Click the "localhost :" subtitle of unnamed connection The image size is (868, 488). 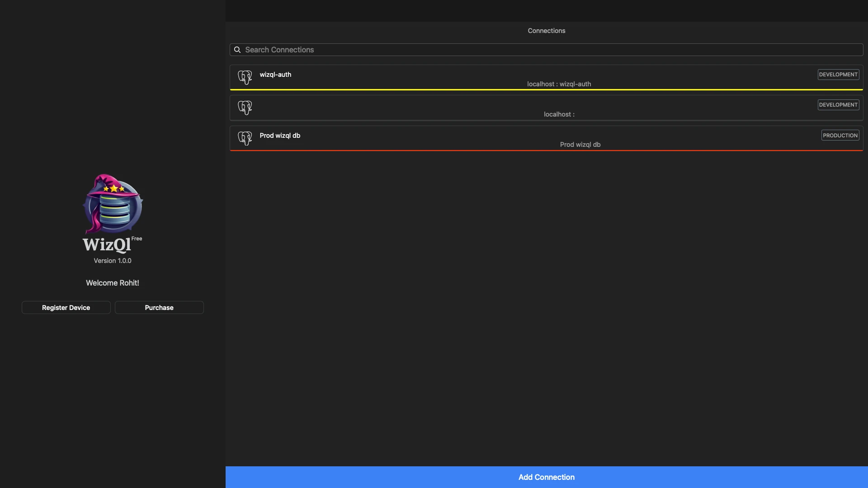[x=559, y=114]
